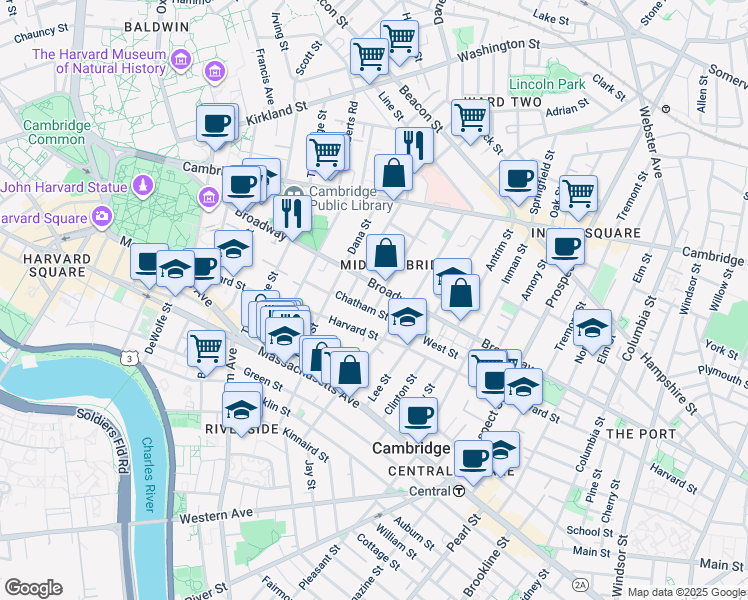Click the Hampshire St label

tap(668, 383)
